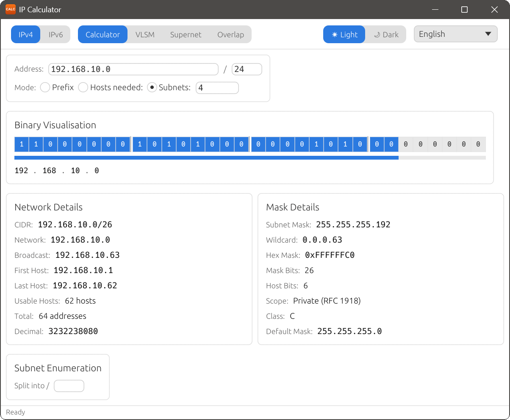This screenshot has height=420, width=510.
Task: Select the Calculator tab
Action: pos(103,34)
